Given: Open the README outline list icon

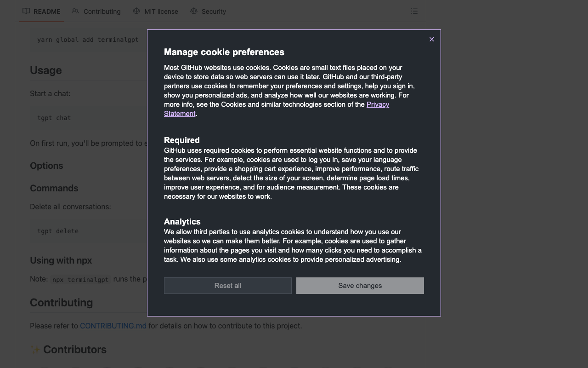Looking at the screenshot, I should (x=414, y=11).
